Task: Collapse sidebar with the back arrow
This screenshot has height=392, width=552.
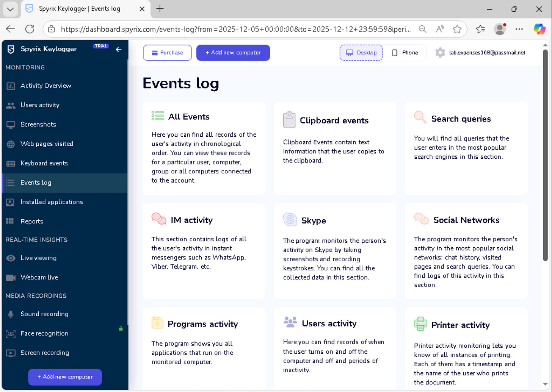Action: pyautogui.click(x=119, y=49)
